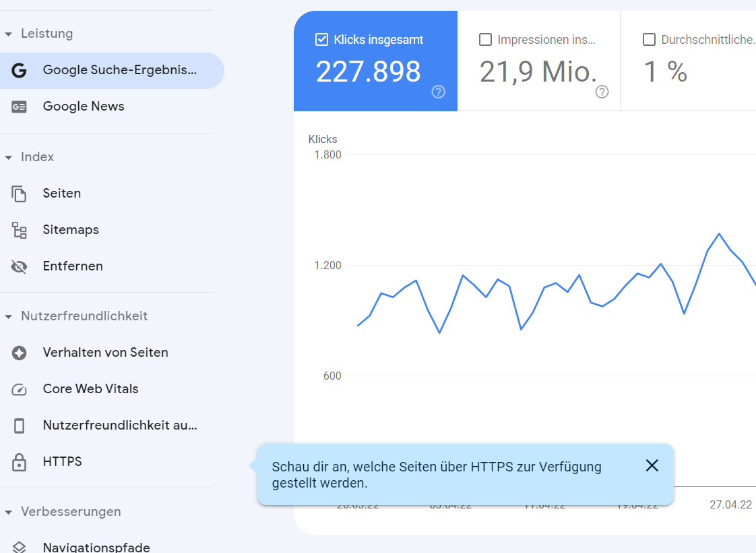Open help for Klicks insgesamt metric
The height and width of the screenshot is (553, 756).
pyautogui.click(x=438, y=92)
